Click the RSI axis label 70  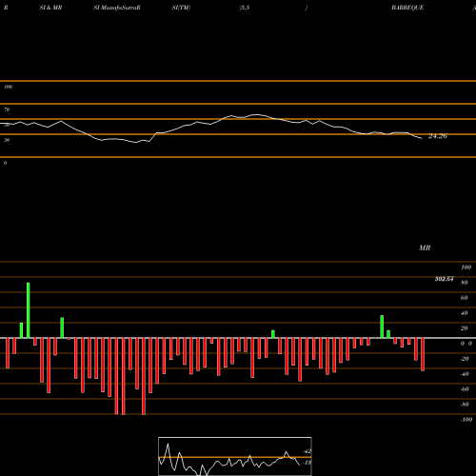(7, 109)
